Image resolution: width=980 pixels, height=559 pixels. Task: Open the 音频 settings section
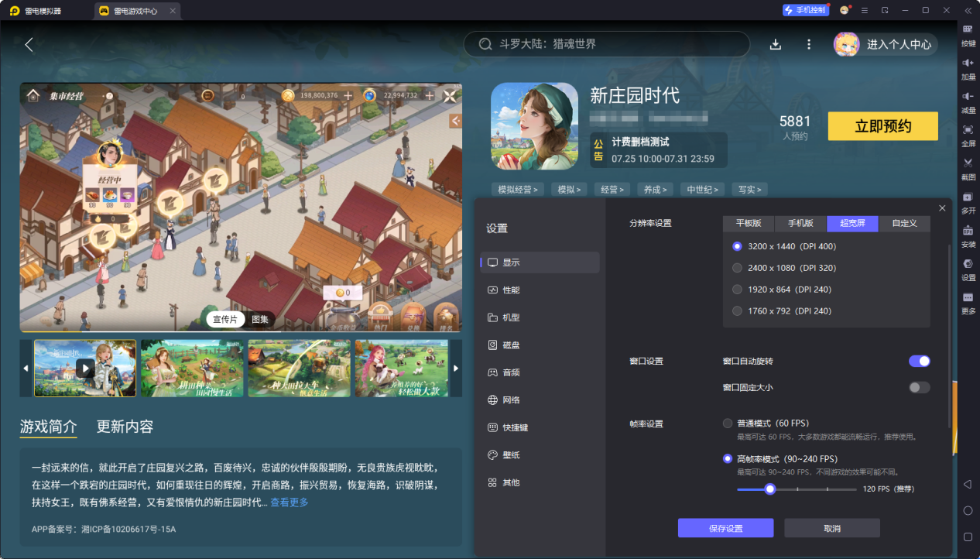[540, 372]
